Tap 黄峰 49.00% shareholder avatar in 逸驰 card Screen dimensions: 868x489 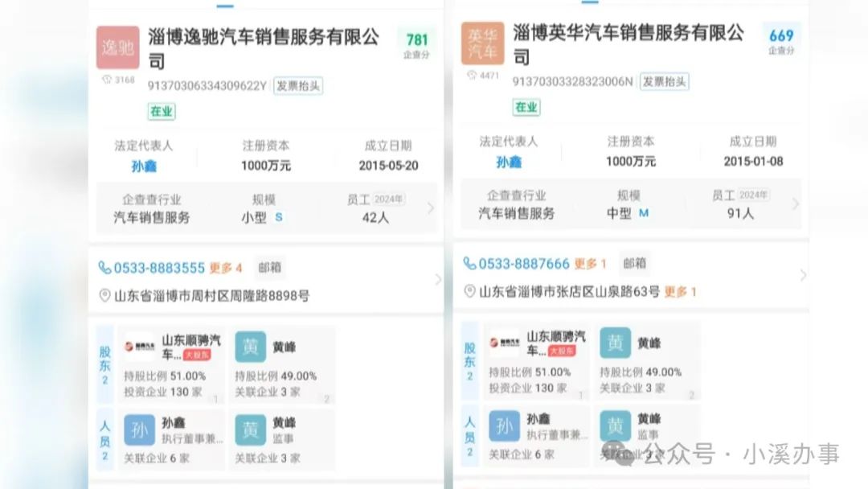(x=250, y=347)
